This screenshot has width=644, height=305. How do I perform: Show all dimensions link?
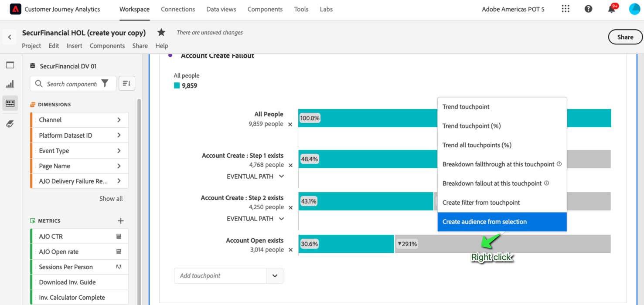(111, 199)
